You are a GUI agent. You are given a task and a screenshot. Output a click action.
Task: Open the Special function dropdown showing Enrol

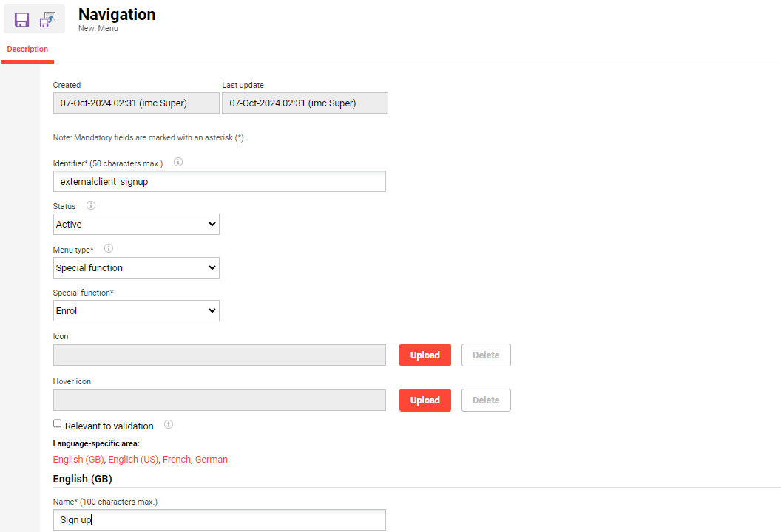pyautogui.click(x=136, y=311)
